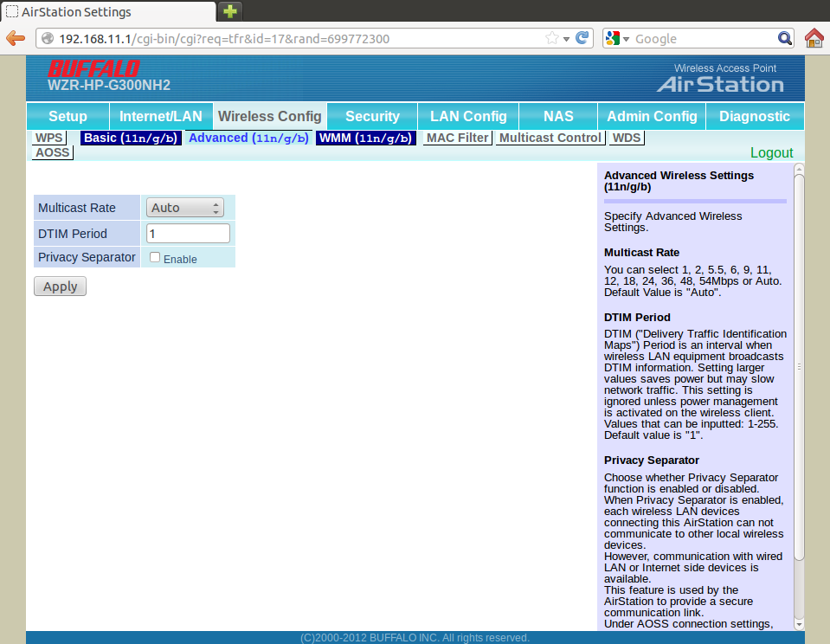Click the 'Privacy Separator' help heading

(x=652, y=460)
